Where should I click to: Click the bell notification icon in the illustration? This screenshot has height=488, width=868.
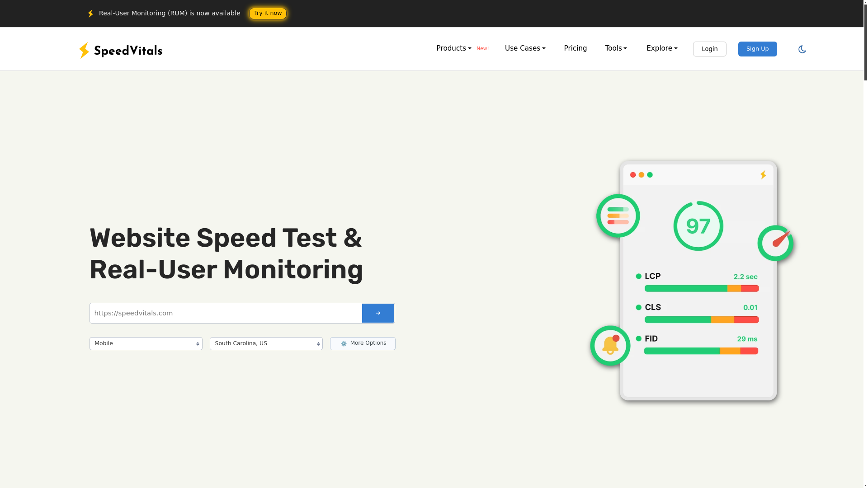610,346
